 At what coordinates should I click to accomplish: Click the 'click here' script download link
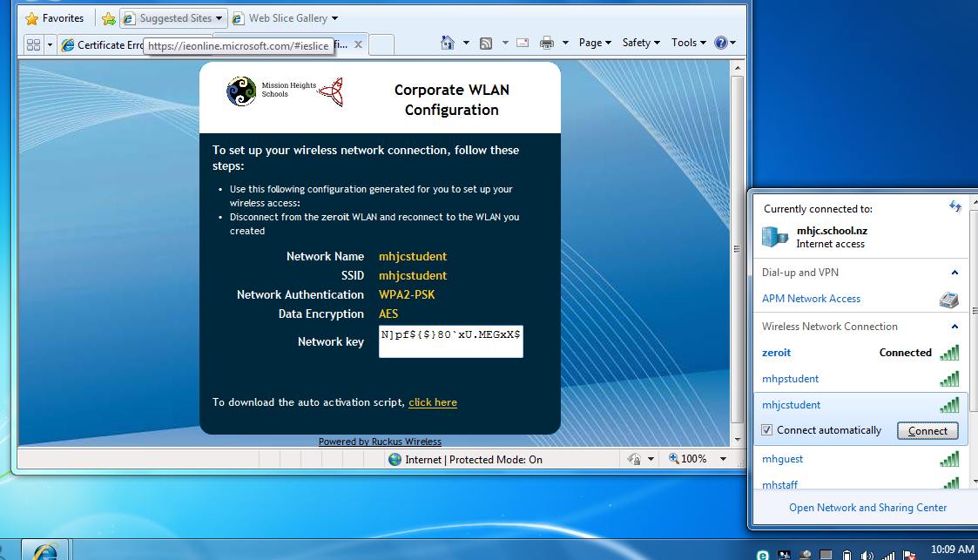[433, 402]
